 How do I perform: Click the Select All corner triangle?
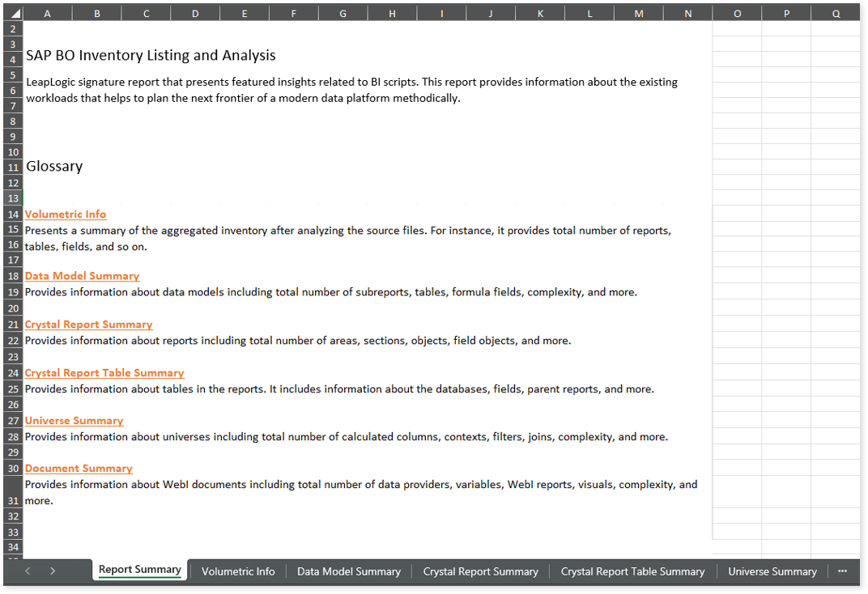13,13
